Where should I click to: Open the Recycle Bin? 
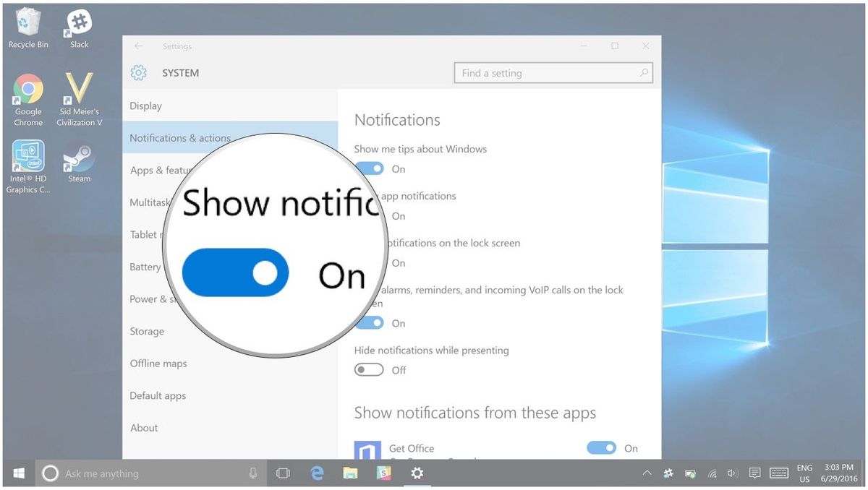point(27,22)
